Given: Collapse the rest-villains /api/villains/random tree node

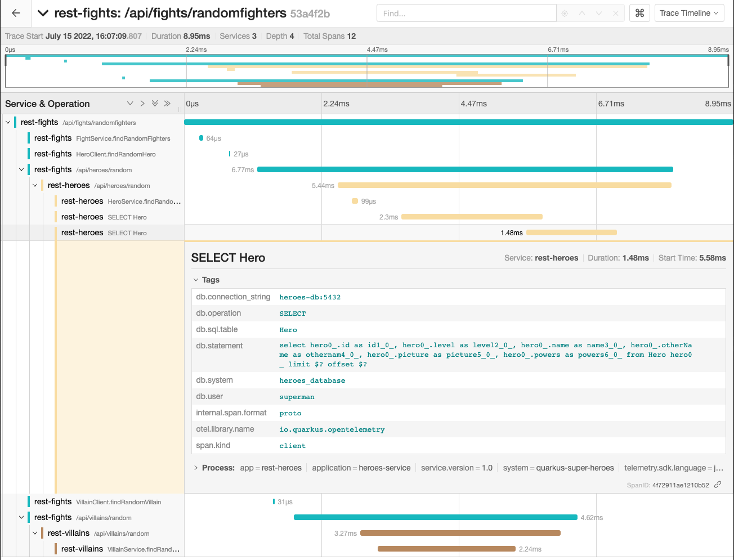Looking at the screenshot, I should tap(35, 533).
